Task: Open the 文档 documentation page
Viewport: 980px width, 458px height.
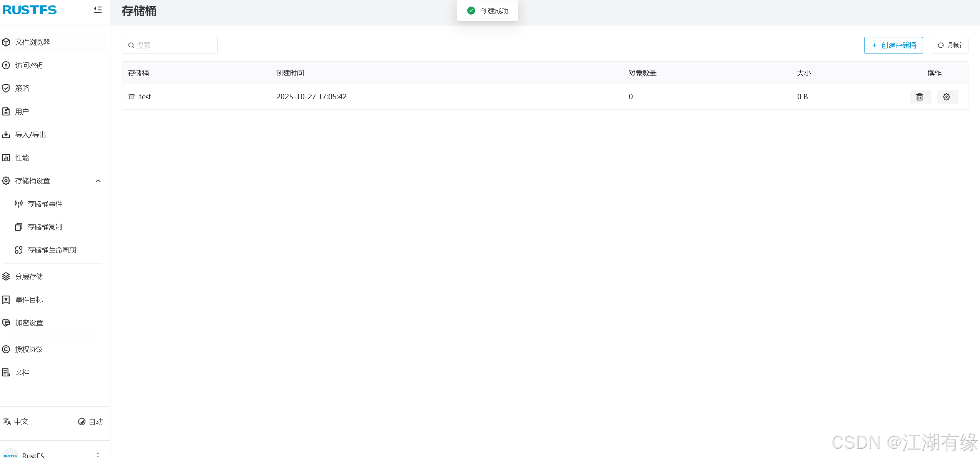Action: point(22,372)
